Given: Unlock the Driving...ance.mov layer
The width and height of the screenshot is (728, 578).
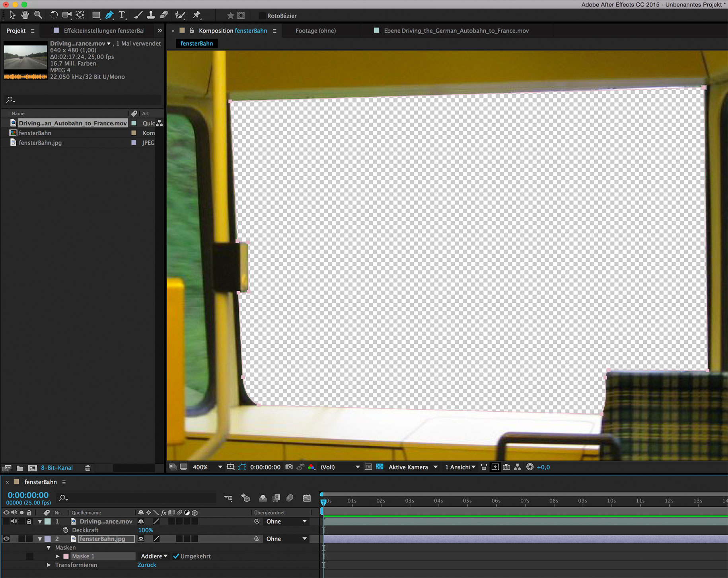Looking at the screenshot, I should 29,521.
